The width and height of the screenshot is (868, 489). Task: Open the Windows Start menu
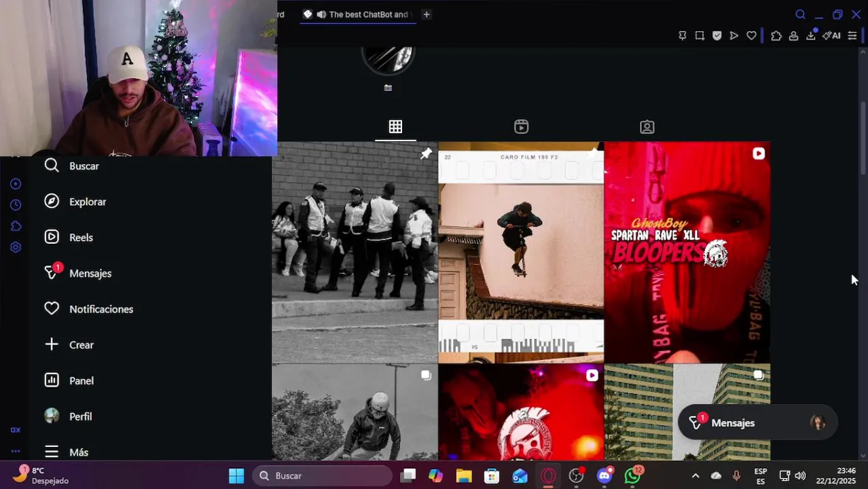click(x=236, y=476)
